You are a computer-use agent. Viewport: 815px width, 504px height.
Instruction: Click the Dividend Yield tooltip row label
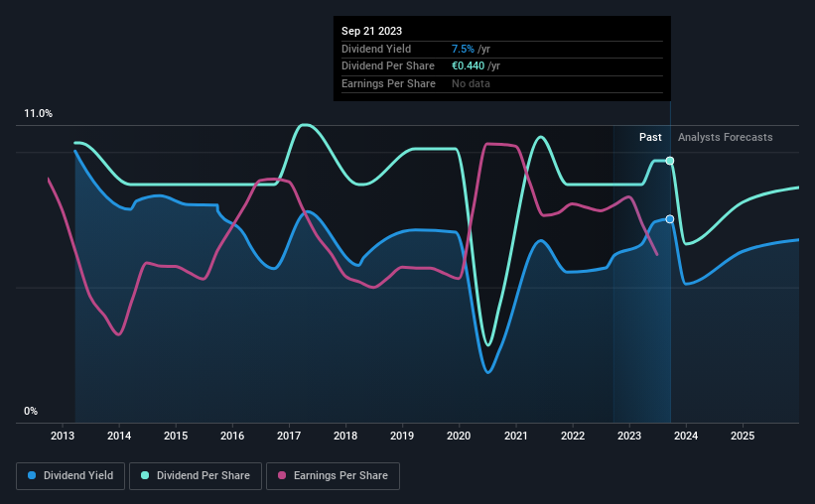tap(376, 49)
